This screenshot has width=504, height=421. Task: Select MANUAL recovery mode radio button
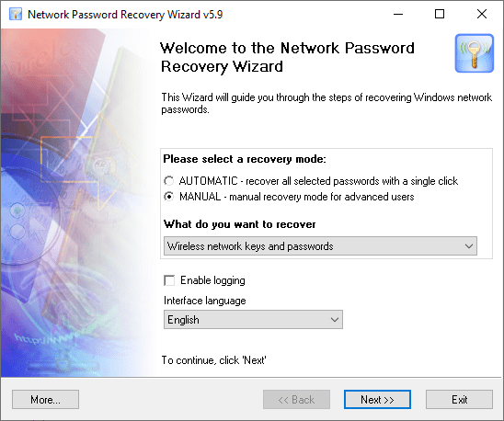(168, 197)
